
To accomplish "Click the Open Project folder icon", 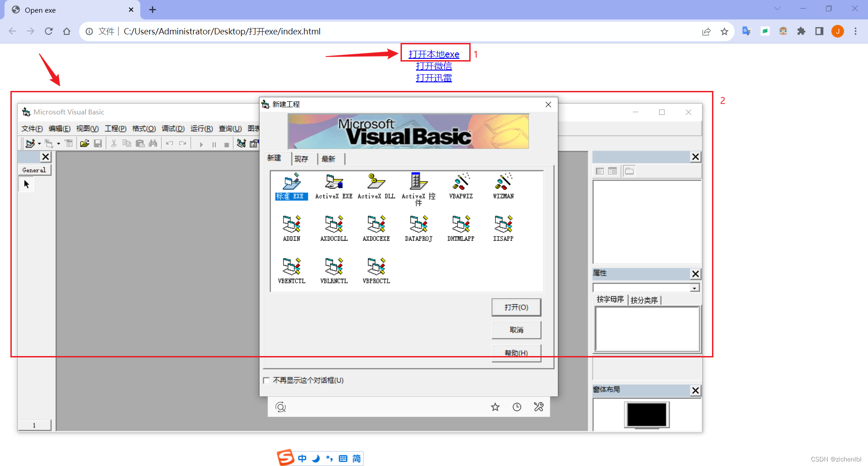I will 85,143.
